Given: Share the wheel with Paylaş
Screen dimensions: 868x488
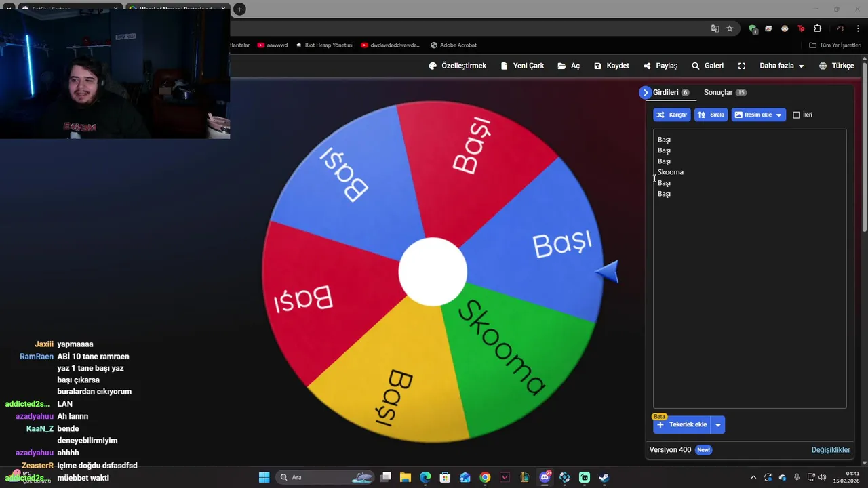Looking at the screenshot, I should click(660, 66).
